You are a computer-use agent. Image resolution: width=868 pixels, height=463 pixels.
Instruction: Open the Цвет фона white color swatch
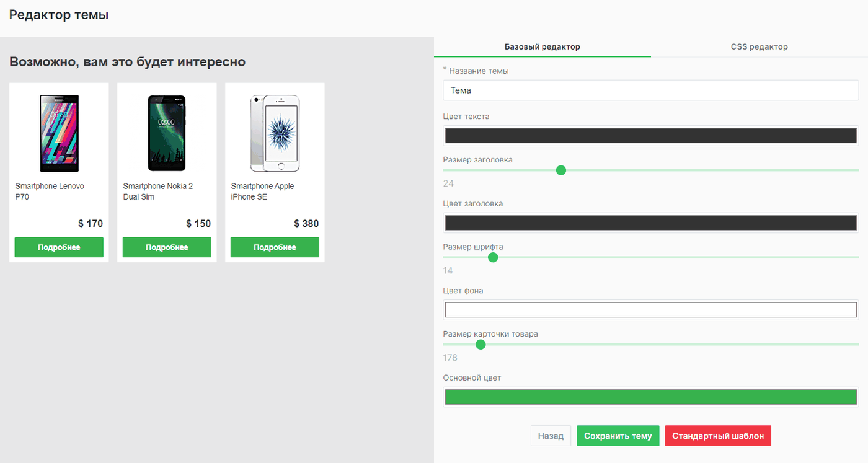pyautogui.click(x=650, y=310)
